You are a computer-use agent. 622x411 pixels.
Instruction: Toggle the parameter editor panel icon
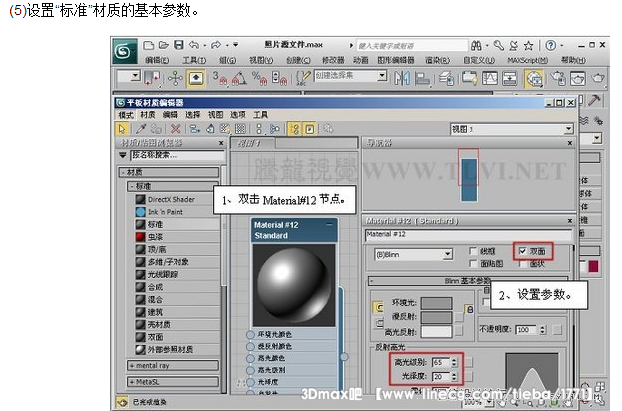tap(310, 129)
